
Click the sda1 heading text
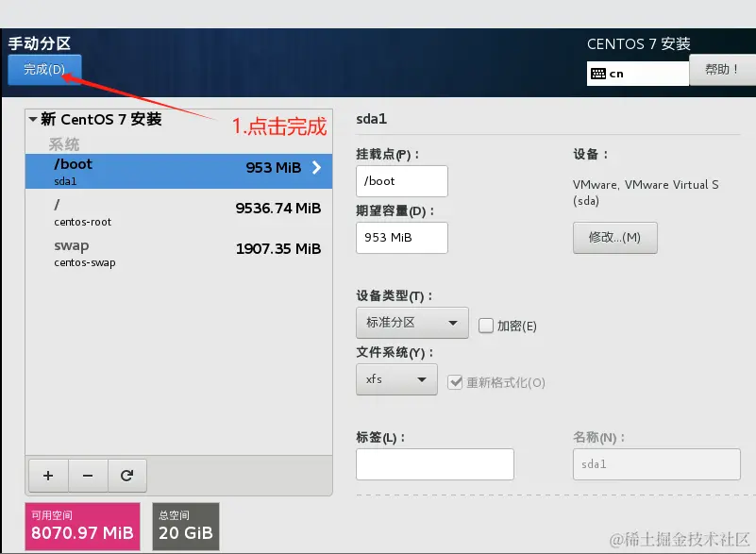[371, 119]
